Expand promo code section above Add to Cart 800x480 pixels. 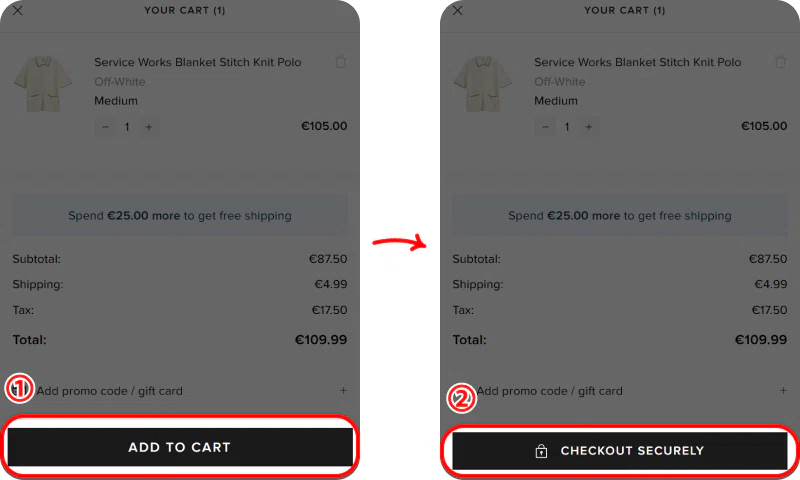pos(343,391)
